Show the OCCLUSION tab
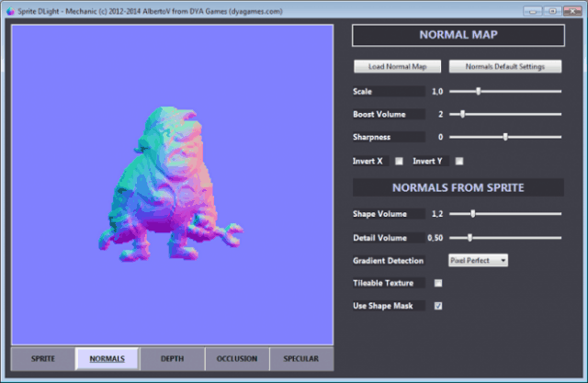The height and width of the screenshot is (383, 588). coord(237,358)
